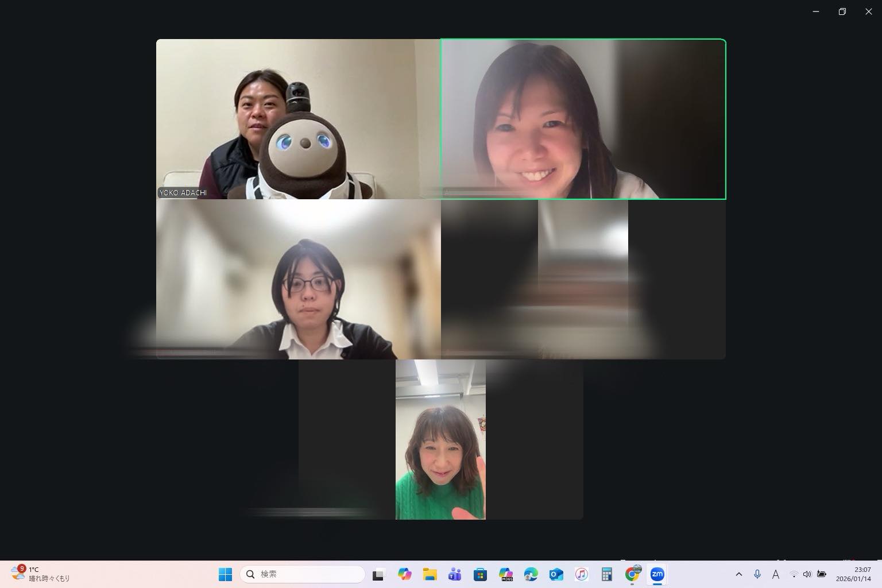882x588 pixels.
Task: Launch the Calculator app from the taskbar
Action: (606, 574)
